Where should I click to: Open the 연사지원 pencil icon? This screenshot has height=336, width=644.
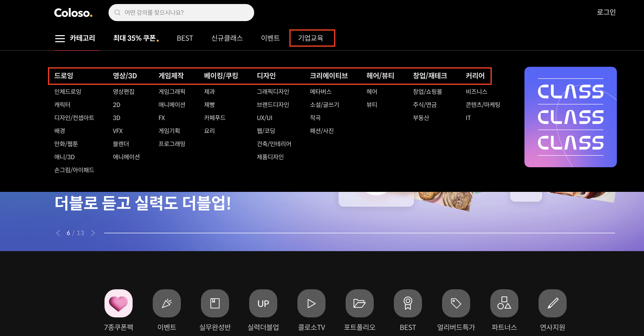(x=552, y=303)
